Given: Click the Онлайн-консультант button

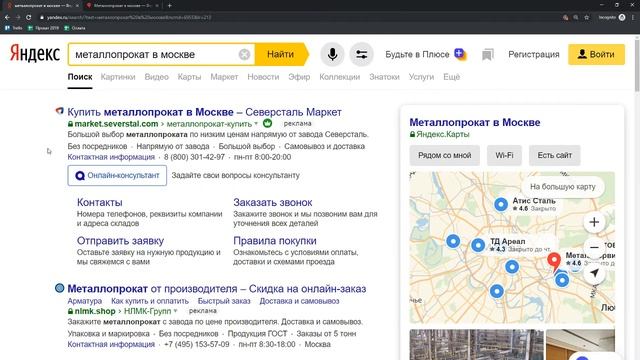Looking at the screenshot, I should click(x=117, y=176).
